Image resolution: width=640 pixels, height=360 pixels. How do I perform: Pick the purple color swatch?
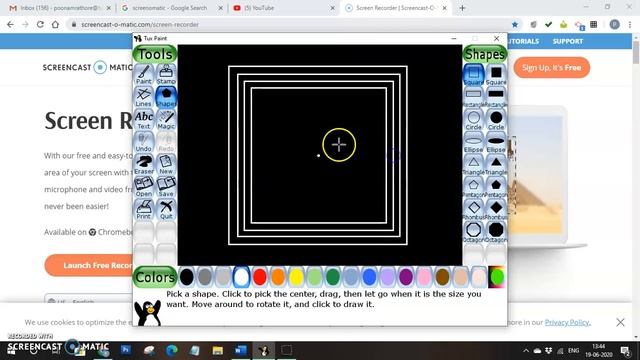(406, 277)
